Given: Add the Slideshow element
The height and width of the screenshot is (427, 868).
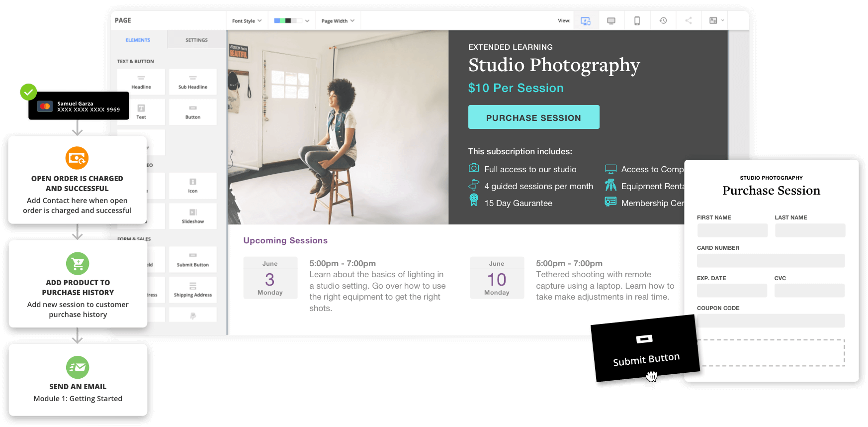Looking at the screenshot, I should (193, 216).
